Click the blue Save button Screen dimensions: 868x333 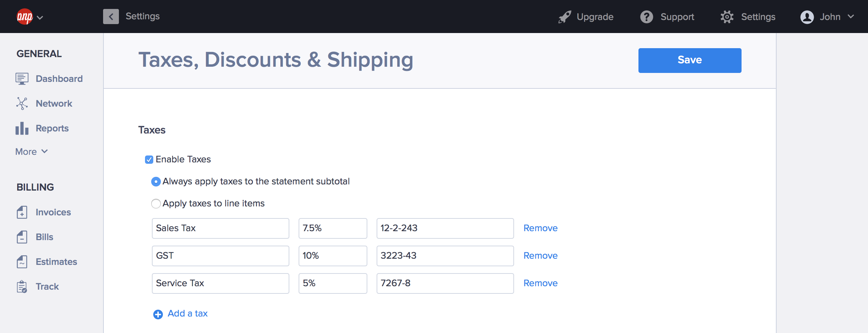click(x=689, y=60)
